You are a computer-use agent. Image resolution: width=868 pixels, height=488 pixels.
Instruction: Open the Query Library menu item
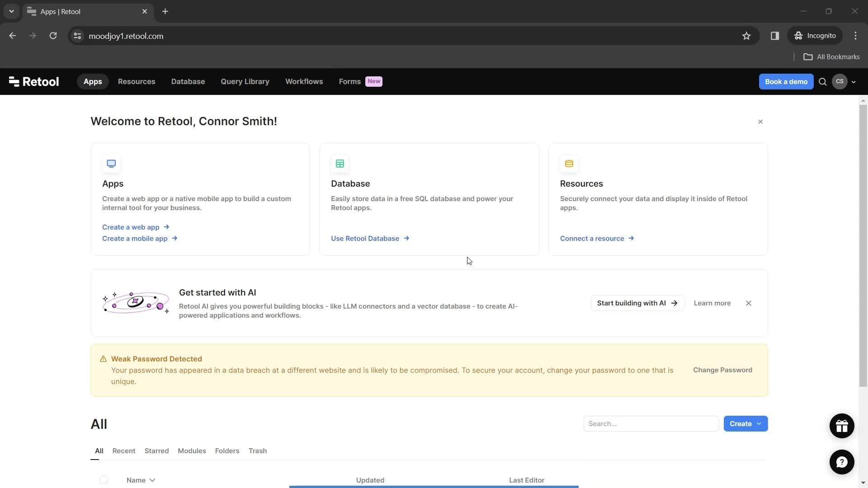(245, 82)
